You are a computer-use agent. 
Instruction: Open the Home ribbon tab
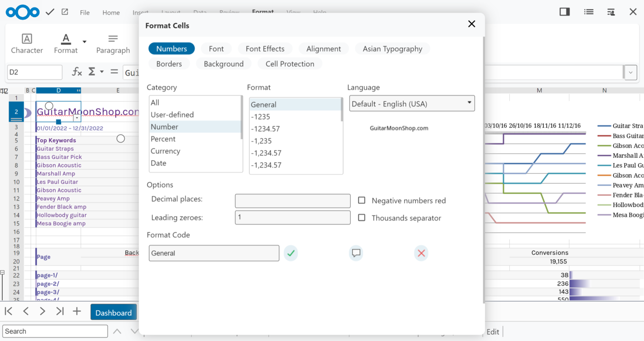(x=111, y=13)
